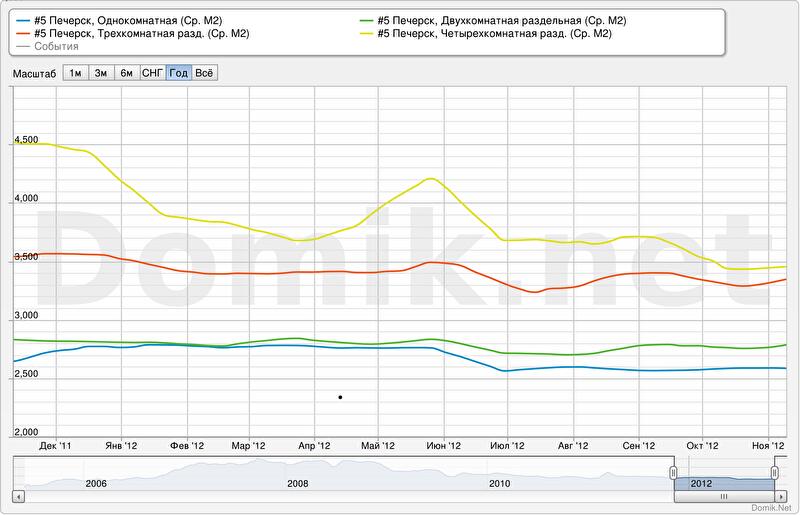Image resolution: width=800 pixels, height=515 pixels.
Task: Toggle the red Трехкомнатная разд. series
Action: pyautogui.click(x=134, y=33)
